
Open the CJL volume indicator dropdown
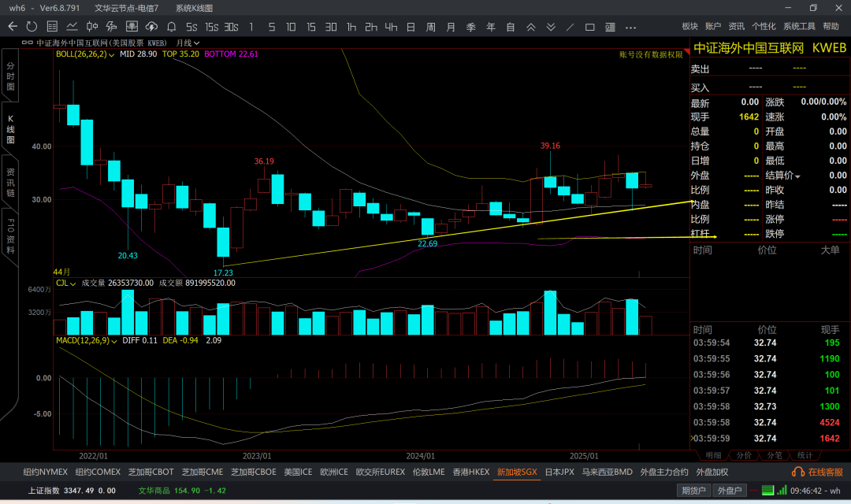(x=65, y=283)
